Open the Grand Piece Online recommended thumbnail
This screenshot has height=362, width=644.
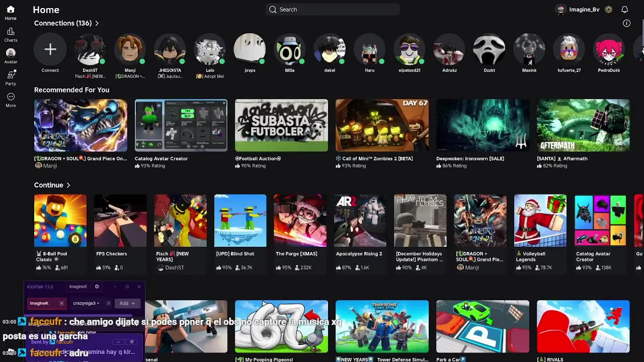[x=80, y=125]
